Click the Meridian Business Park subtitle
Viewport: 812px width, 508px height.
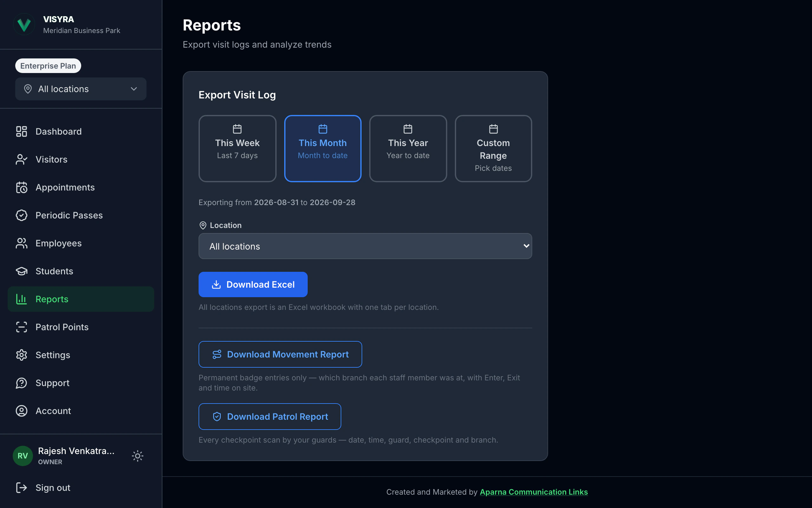coord(82,30)
